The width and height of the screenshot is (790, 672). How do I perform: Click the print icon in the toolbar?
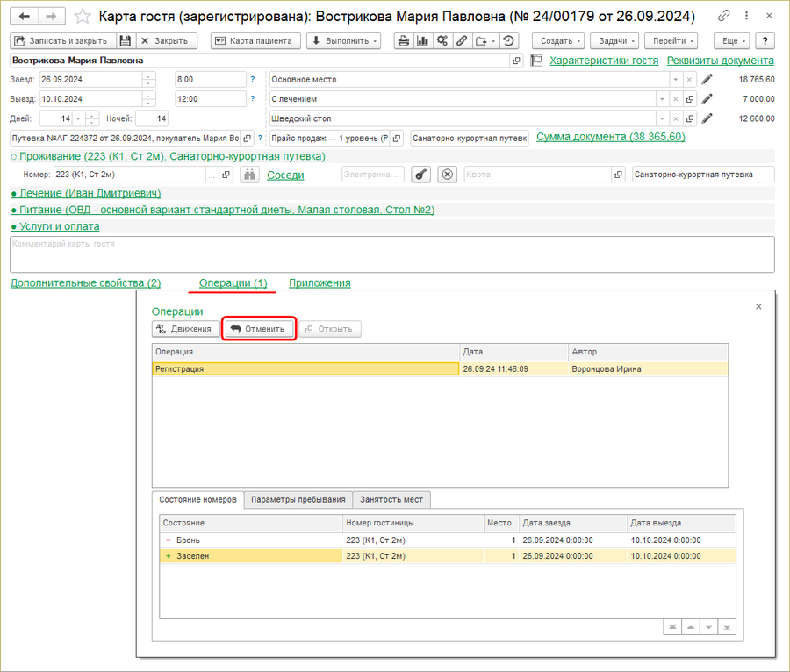click(404, 41)
